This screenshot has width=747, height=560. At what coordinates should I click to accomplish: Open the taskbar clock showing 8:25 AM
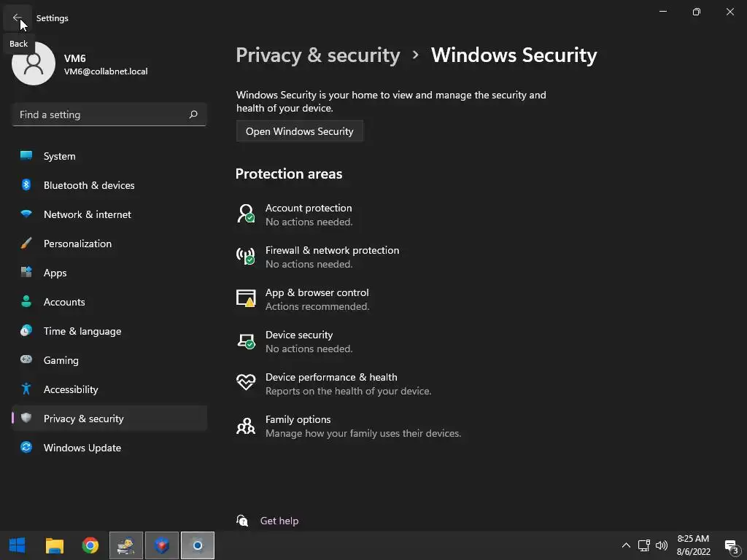tap(693, 545)
